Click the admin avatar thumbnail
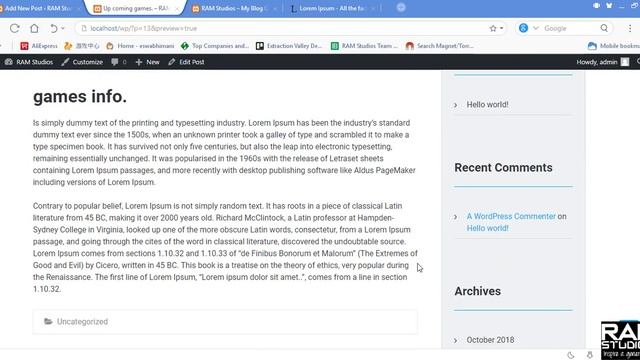Screen dimensions: 640x360 (625, 62)
